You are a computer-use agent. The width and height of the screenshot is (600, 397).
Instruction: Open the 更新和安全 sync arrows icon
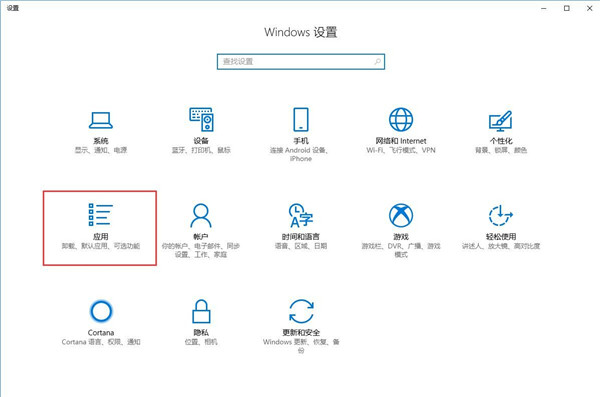[301, 311]
